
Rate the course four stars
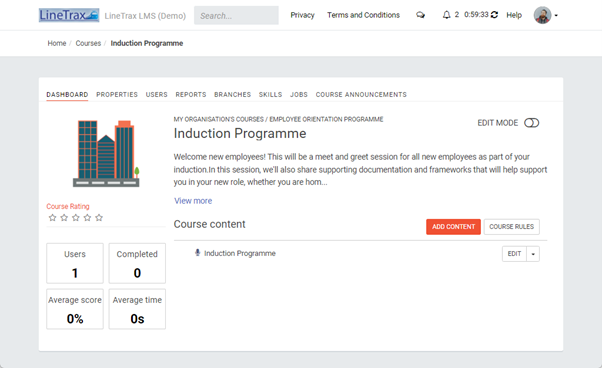[87, 218]
